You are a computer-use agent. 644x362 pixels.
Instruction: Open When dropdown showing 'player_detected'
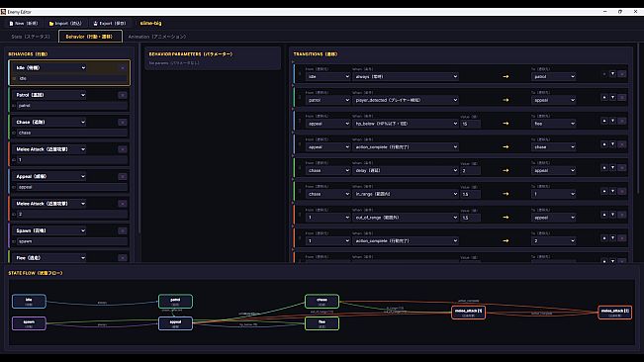pos(406,100)
